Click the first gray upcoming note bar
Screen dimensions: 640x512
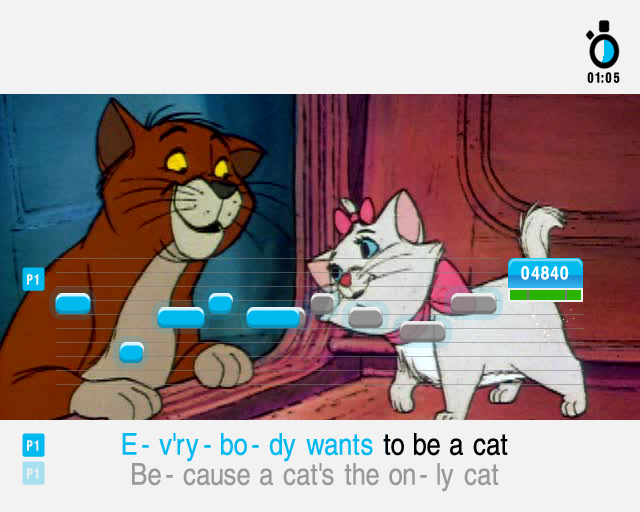pos(322,304)
